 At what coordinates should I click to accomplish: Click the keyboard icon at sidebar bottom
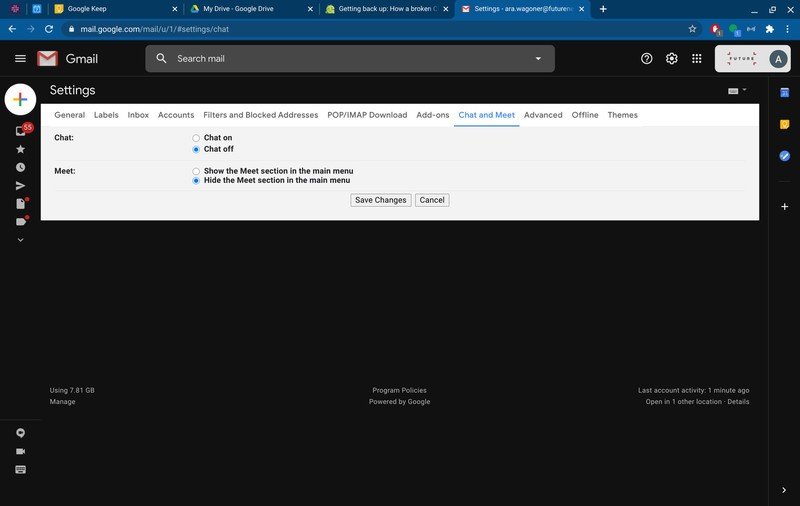(x=20, y=470)
